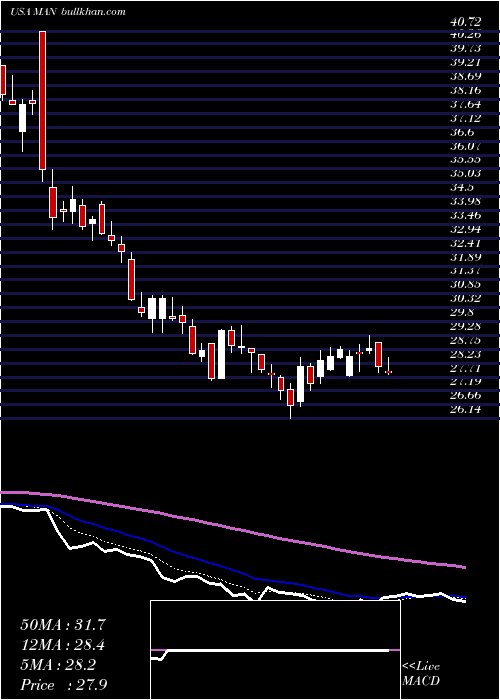
Task: Select the 32.94 price axis label
Action: (x=466, y=229)
